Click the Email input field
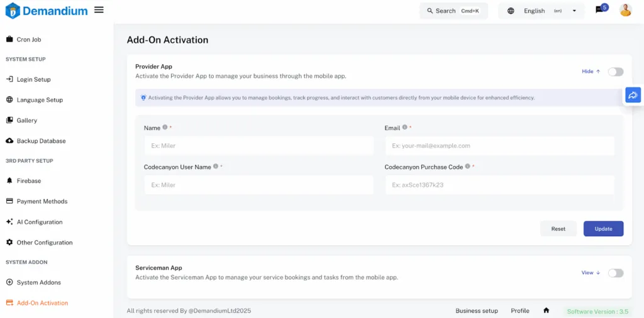644x318 pixels. click(x=499, y=146)
